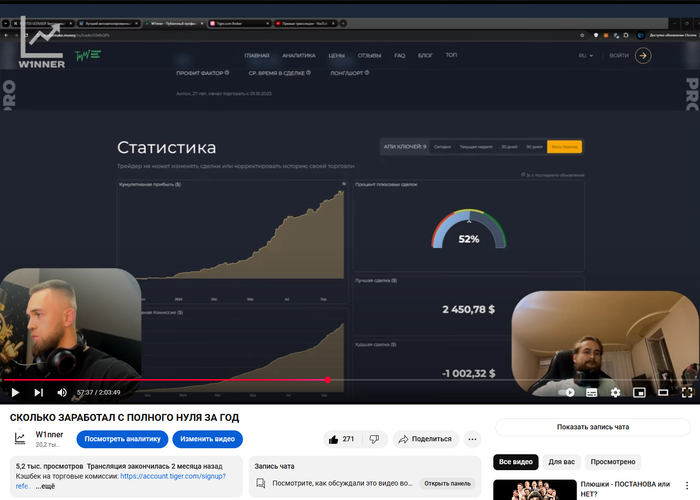Toggle subtitles with the captions icon

point(592,392)
